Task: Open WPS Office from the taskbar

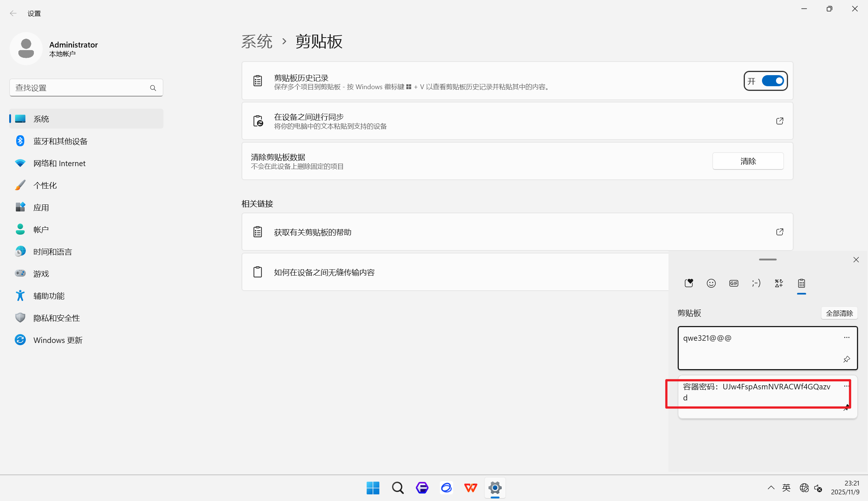Action: (x=470, y=488)
